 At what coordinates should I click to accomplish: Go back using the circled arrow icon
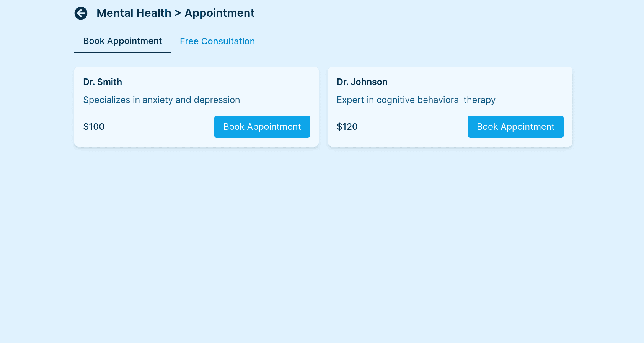(81, 13)
